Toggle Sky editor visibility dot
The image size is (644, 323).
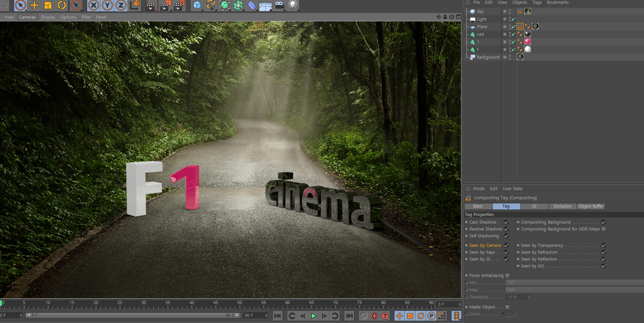coord(510,10)
